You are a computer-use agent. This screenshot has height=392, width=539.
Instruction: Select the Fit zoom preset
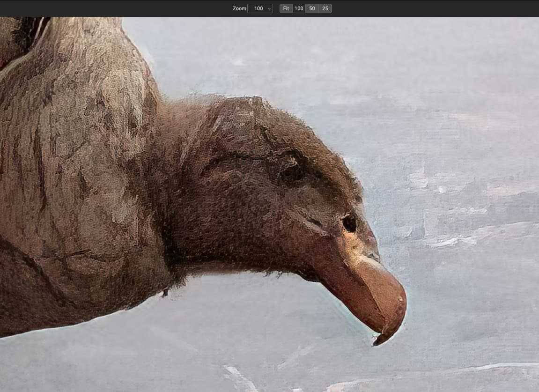tap(286, 8)
